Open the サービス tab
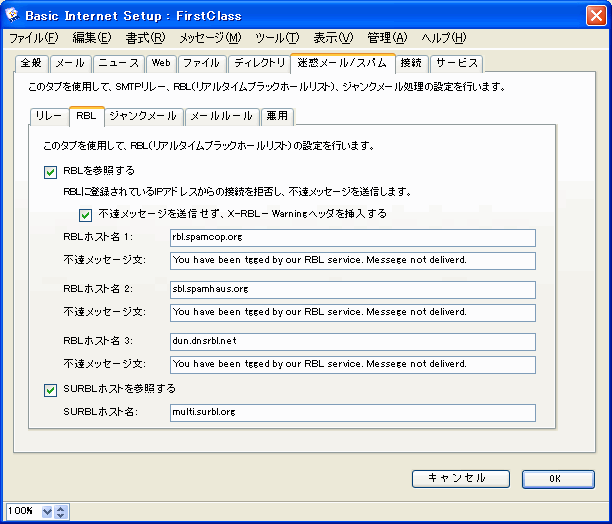The width and height of the screenshot is (612, 524). click(x=456, y=63)
